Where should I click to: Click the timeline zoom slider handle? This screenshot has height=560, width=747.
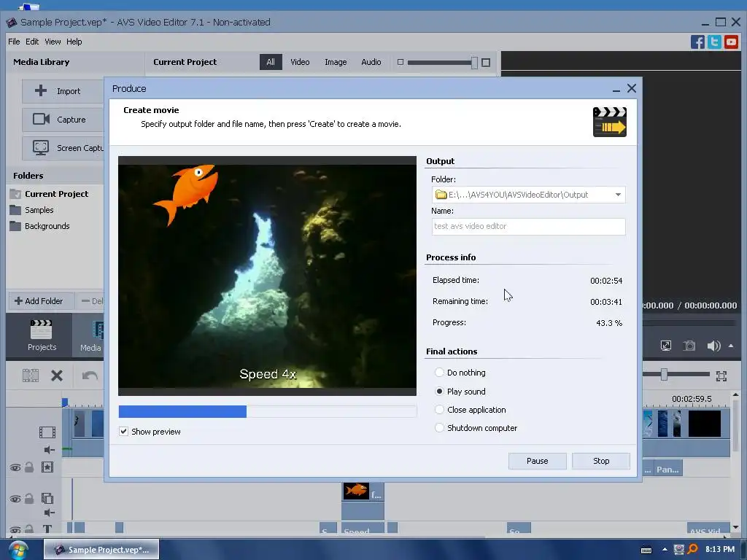point(664,375)
